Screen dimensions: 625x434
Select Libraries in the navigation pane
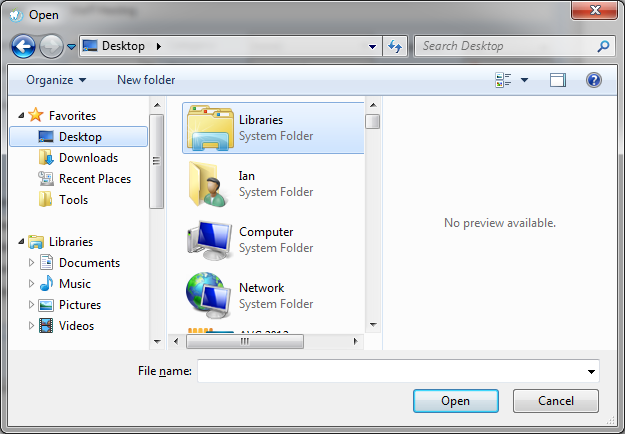71,242
